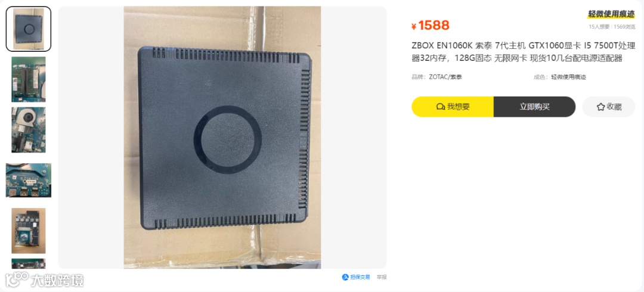This screenshot has width=644, height=292.
Task: Open the cooling fan thumbnail
Action: point(29,130)
